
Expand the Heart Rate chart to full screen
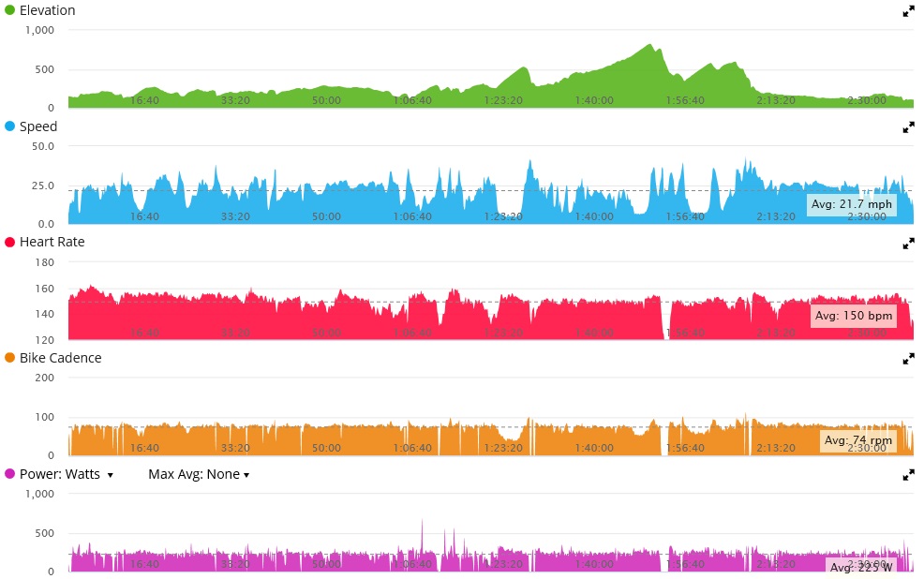pyautogui.click(x=908, y=244)
